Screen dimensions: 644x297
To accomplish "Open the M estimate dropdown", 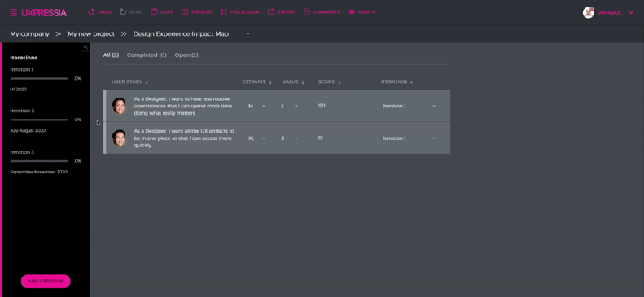I will point(256,106).
